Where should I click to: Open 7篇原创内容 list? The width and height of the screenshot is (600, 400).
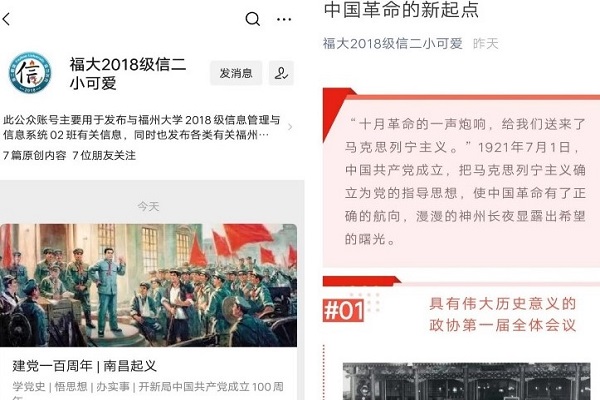35,155
